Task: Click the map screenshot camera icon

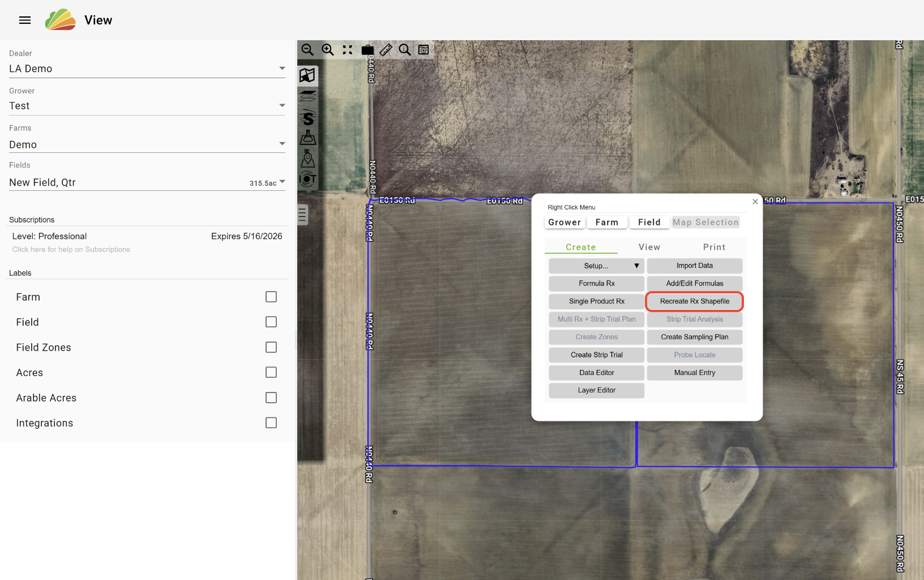Action: click(x=423, y=50)
